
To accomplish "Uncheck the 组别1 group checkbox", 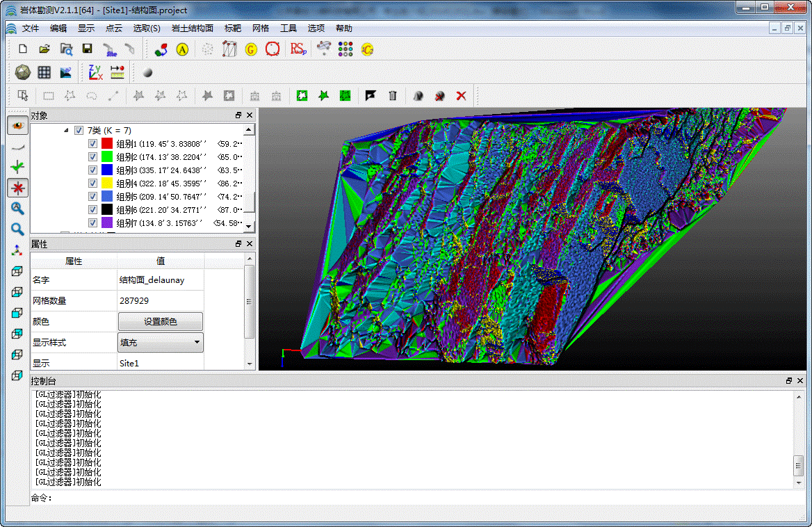I will coord(92,144).
